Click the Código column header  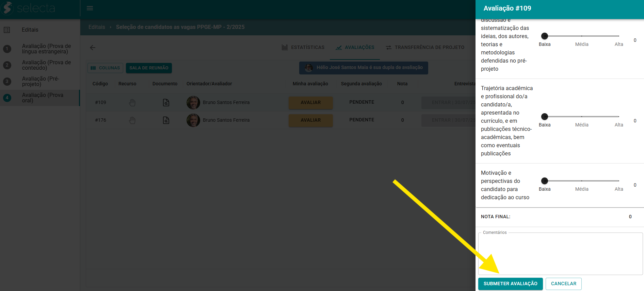click(x=100, y=84)
